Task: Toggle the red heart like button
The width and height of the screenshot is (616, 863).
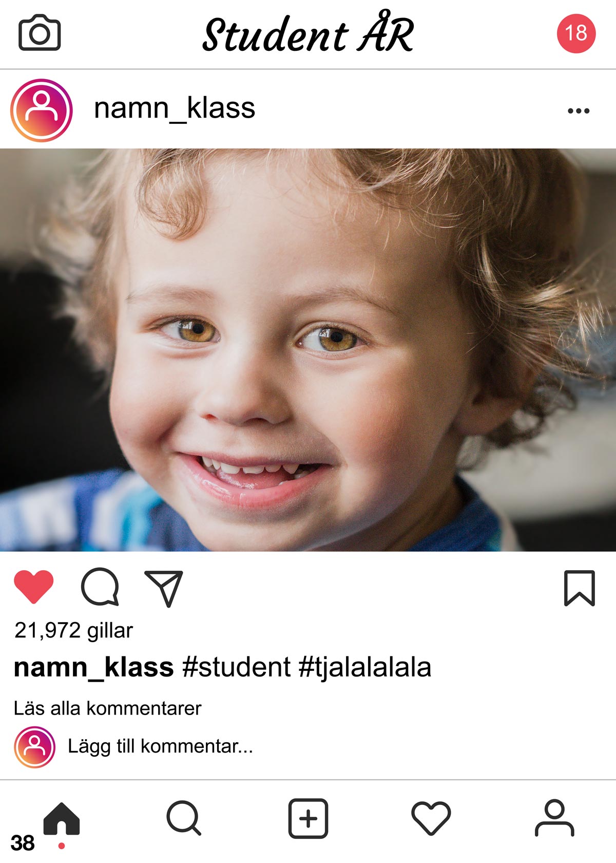Action: (x=33, y=587)
